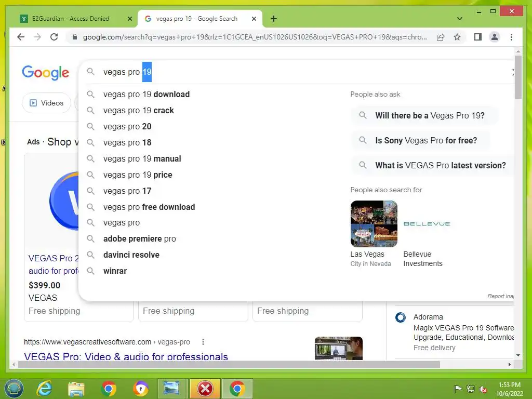
Task: Click Is Sony Vegas Pro for free?
Action: coord(421,140)
